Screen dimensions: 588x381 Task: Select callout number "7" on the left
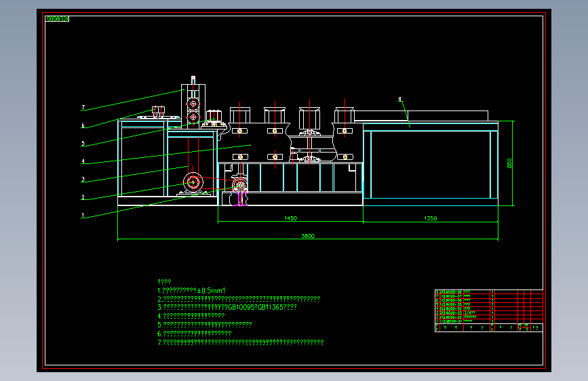83,107
